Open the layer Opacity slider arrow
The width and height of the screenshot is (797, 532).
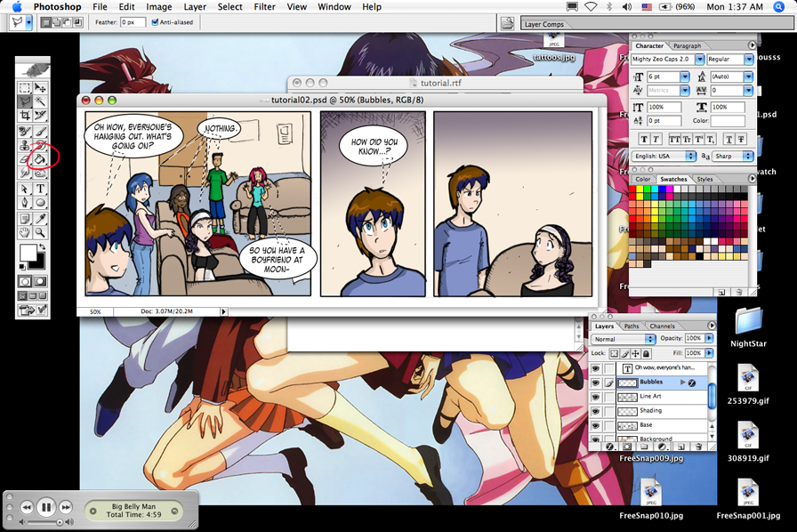click(709, 338)
